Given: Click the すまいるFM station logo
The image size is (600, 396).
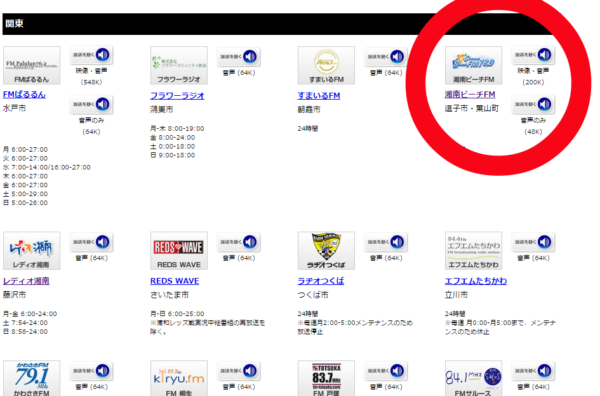Looking at the screenshot, I should pos(326,65).
